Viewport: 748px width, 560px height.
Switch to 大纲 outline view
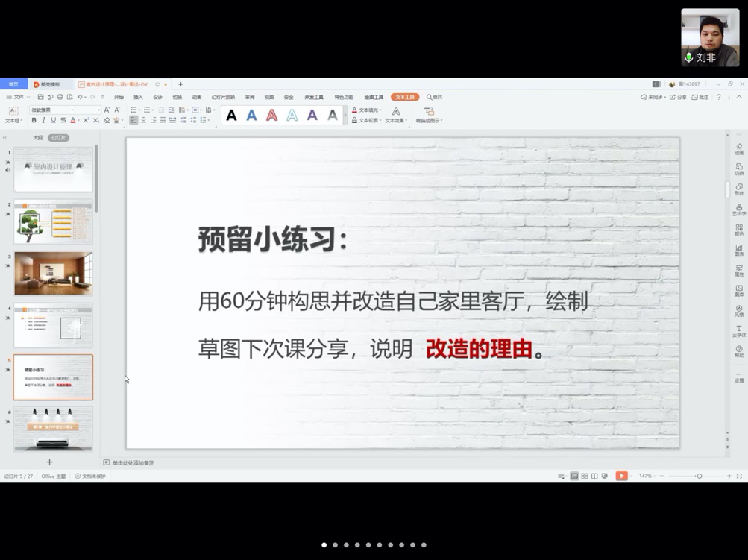[37, 138]
